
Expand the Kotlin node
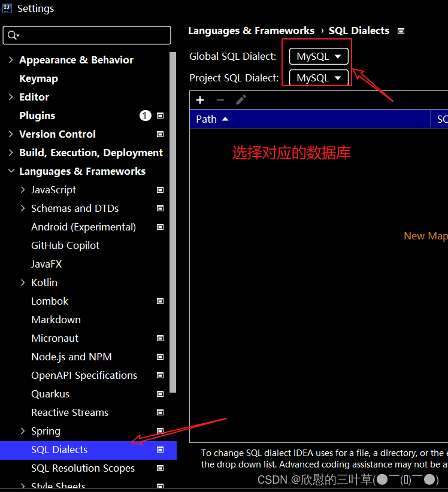23,283
